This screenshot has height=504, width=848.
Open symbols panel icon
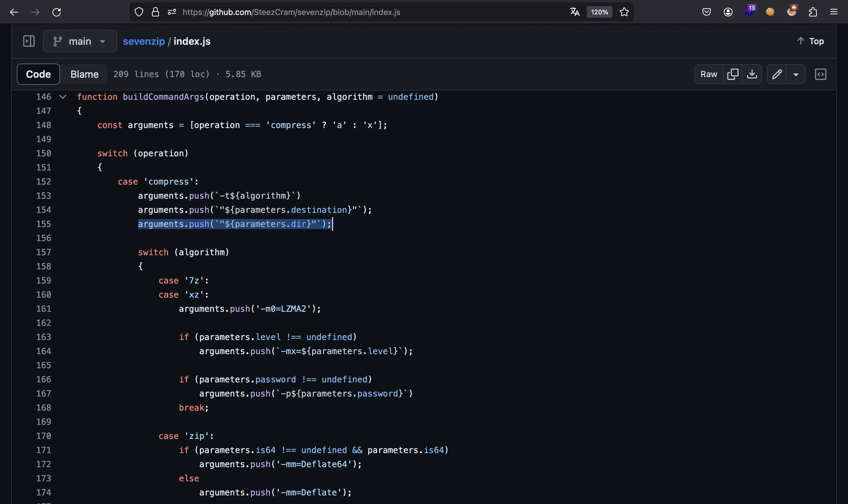[820, 74]
